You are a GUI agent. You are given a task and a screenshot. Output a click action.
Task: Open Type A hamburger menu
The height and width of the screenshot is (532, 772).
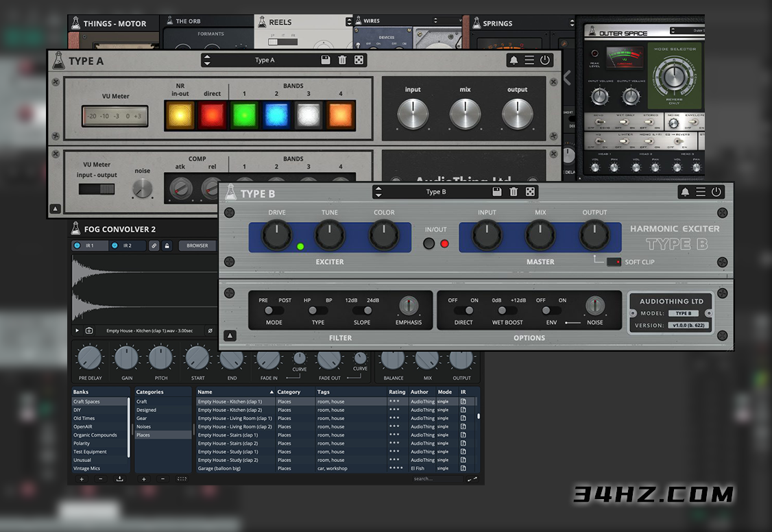529,60
